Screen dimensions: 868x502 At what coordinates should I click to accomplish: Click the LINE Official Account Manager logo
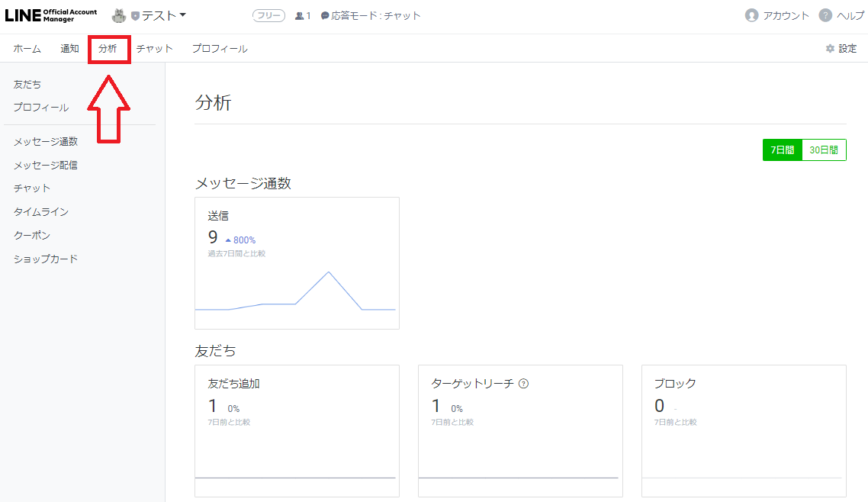pyautogui.click(x=51, y=15)
